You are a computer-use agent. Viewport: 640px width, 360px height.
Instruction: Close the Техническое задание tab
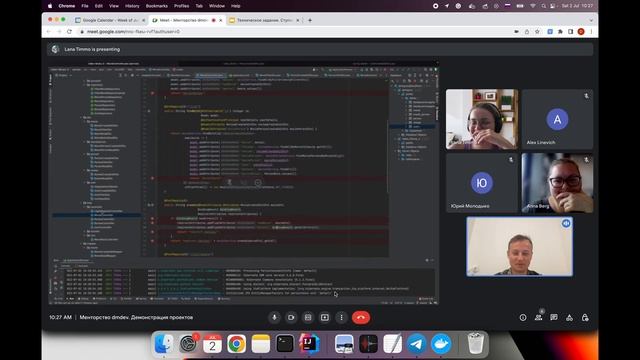point(298,20)
